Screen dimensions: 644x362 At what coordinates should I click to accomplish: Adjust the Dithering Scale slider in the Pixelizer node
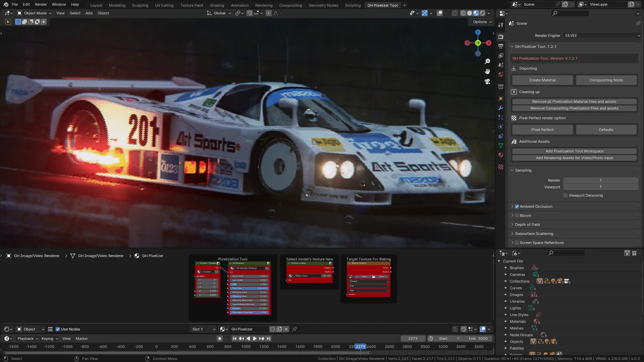click(x=249, y=292)
